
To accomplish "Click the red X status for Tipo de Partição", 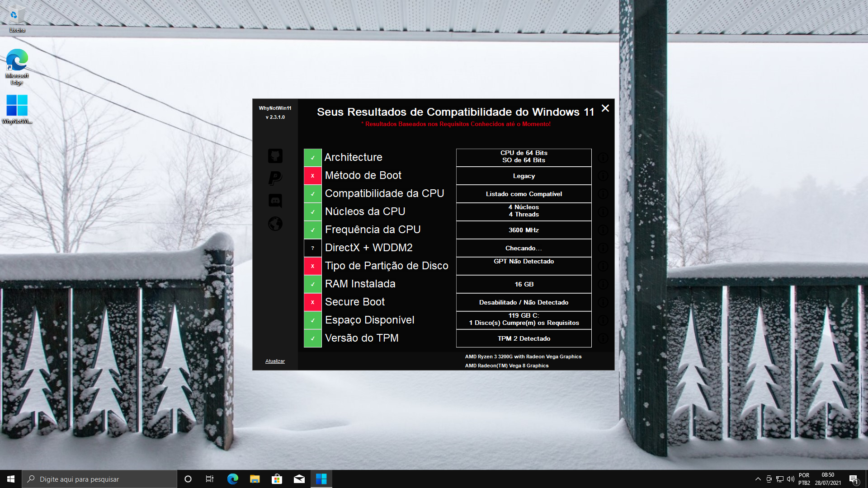I will (312, 266).
